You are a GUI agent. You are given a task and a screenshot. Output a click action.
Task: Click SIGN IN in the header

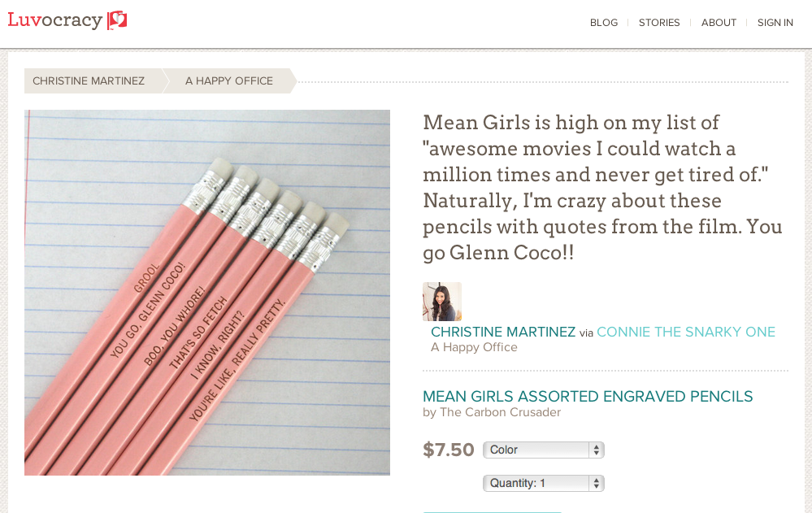click(x=775, y=23)
